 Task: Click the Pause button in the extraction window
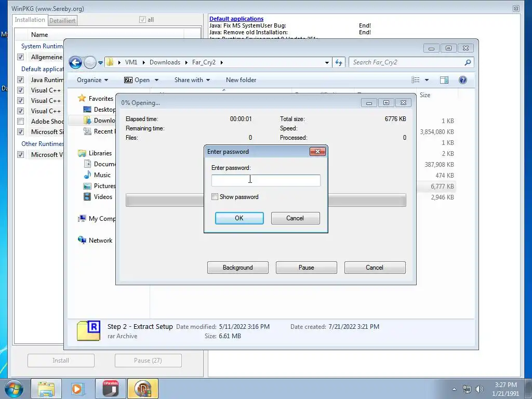coord(307,268)
